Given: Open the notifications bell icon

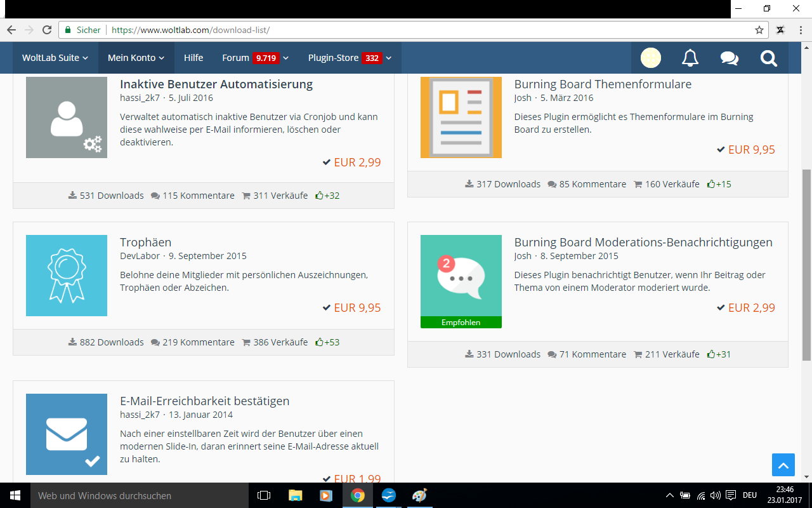Looking at the screenshot, I should 690,58.
